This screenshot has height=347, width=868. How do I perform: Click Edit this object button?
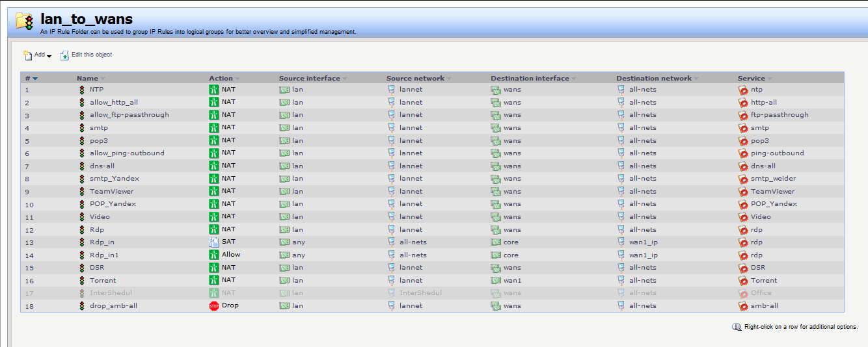pyautogui.click(x=87, y=55)
